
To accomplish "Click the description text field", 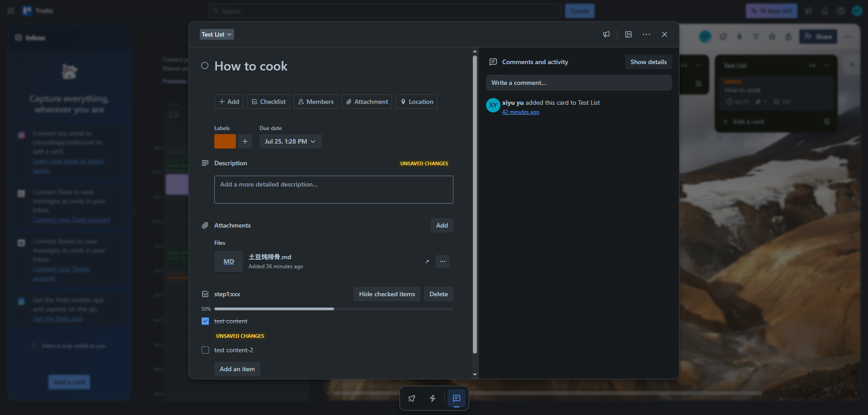I will [334, 190].
